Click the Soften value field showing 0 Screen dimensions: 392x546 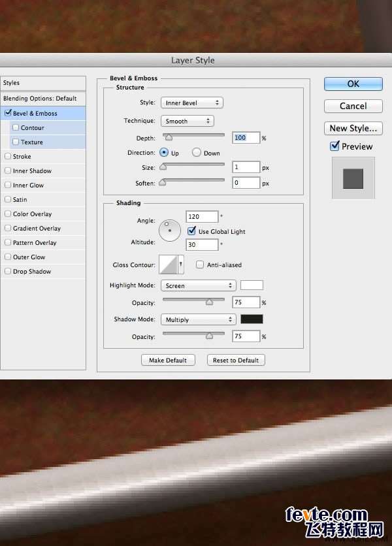(x=246, y=182)
